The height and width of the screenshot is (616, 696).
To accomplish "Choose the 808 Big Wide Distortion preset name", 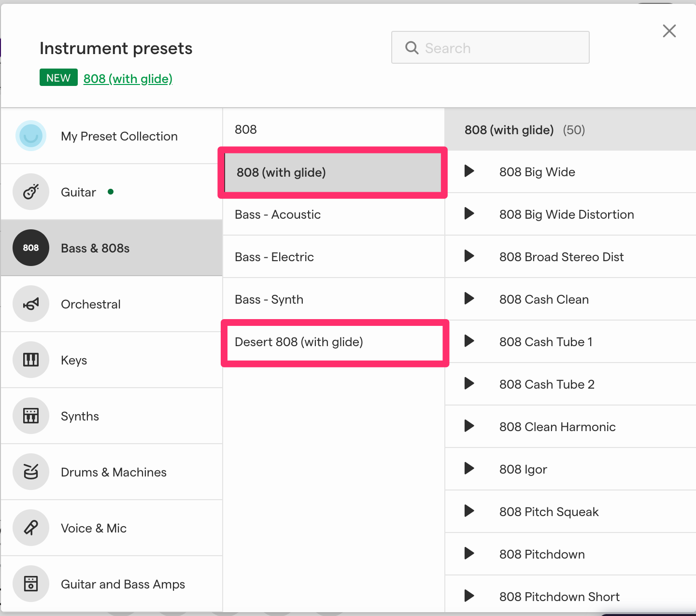I will (x=567, y=214).
